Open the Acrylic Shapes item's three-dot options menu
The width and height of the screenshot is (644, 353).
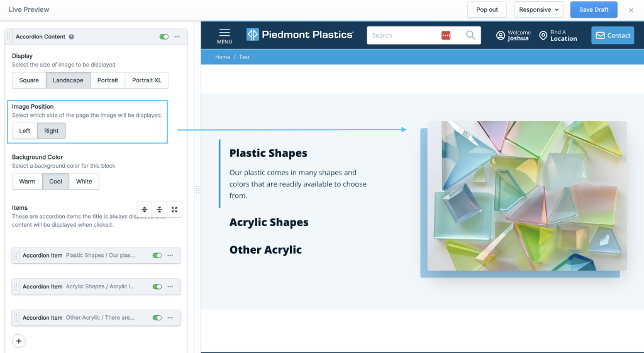tap(170, 286)
